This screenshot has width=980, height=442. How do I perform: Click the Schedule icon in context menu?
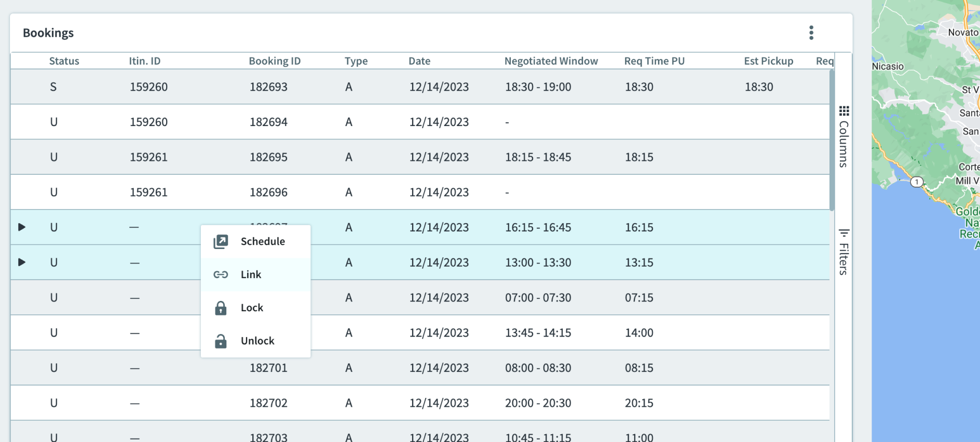pyautogui.click(x=221, y=242)
